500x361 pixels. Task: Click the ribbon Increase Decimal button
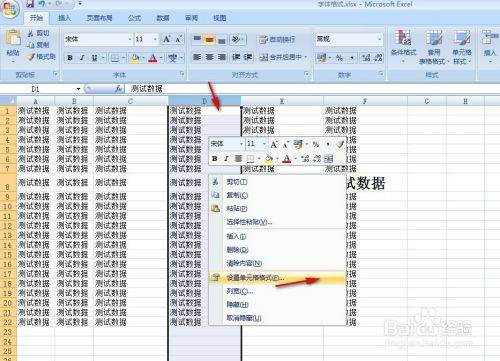point(366,58)
